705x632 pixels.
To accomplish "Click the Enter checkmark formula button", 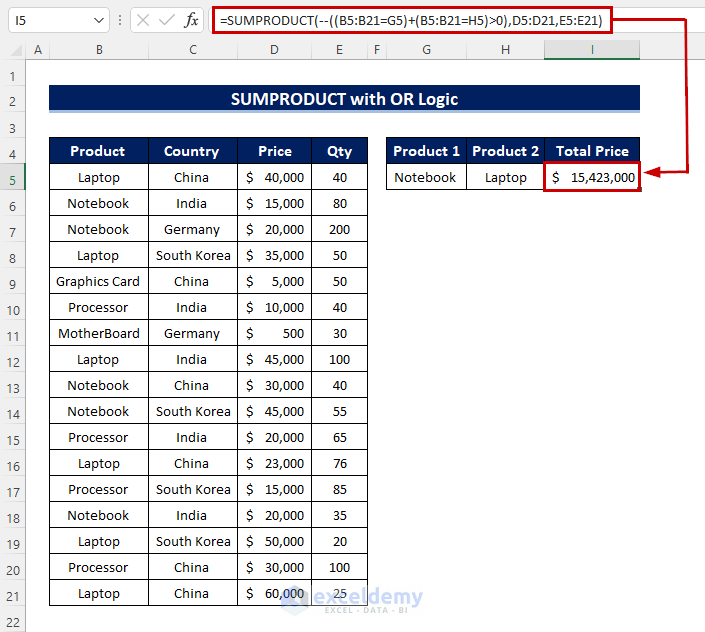I will 167,20.
